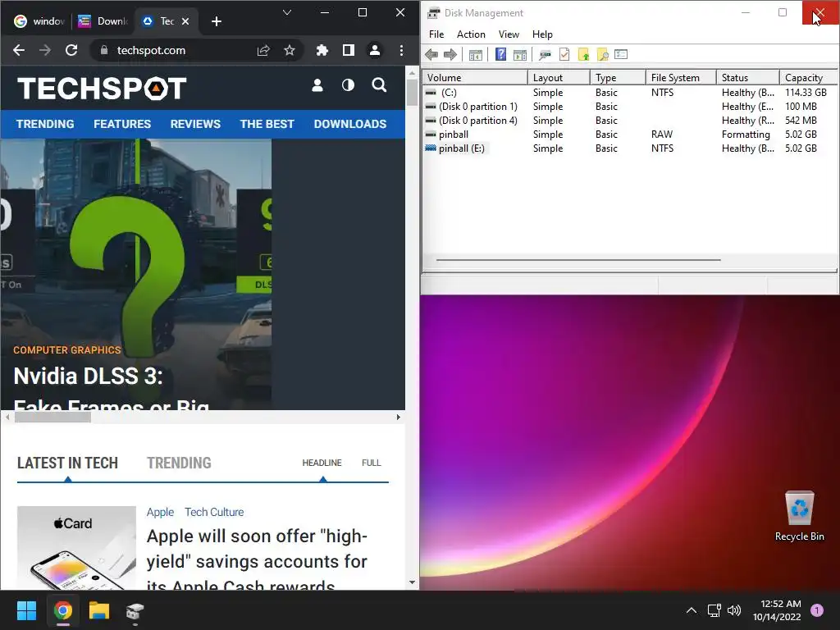The height and width of the screenshot is (630, 840).
Task: Switch to the Google 'window' Chrome tab
Action: pos(39,21)
